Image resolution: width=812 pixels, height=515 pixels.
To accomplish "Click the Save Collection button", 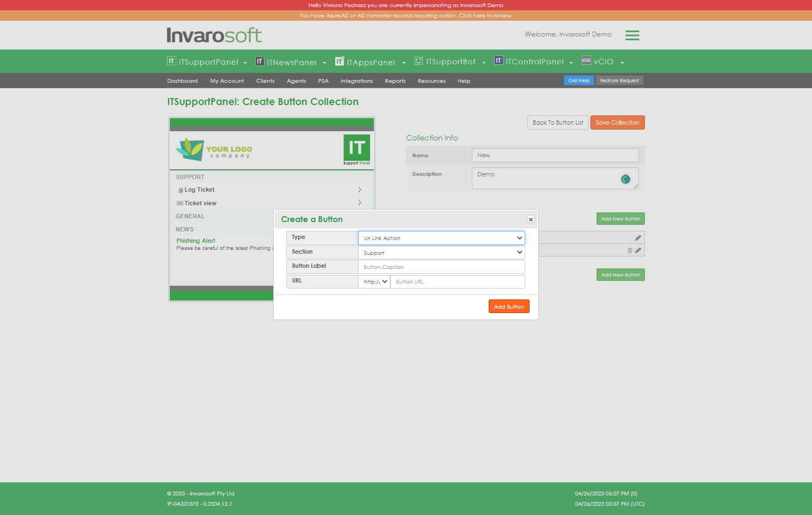I will point(617,122).
